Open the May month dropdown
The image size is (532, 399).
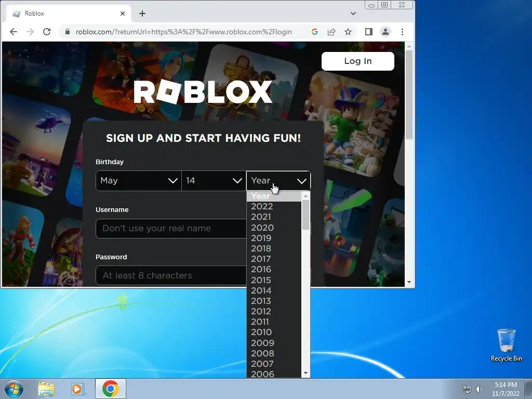pyautogui.click(x=138, y=180)
